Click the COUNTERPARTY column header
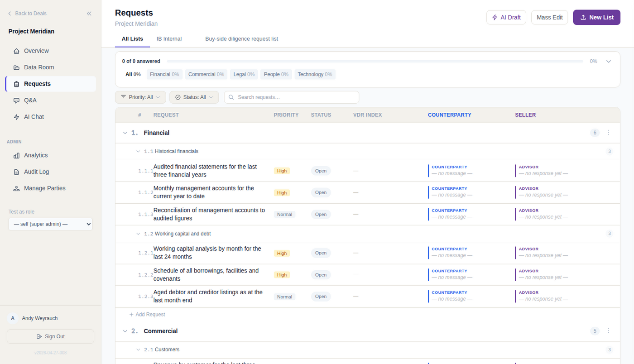 449,115
